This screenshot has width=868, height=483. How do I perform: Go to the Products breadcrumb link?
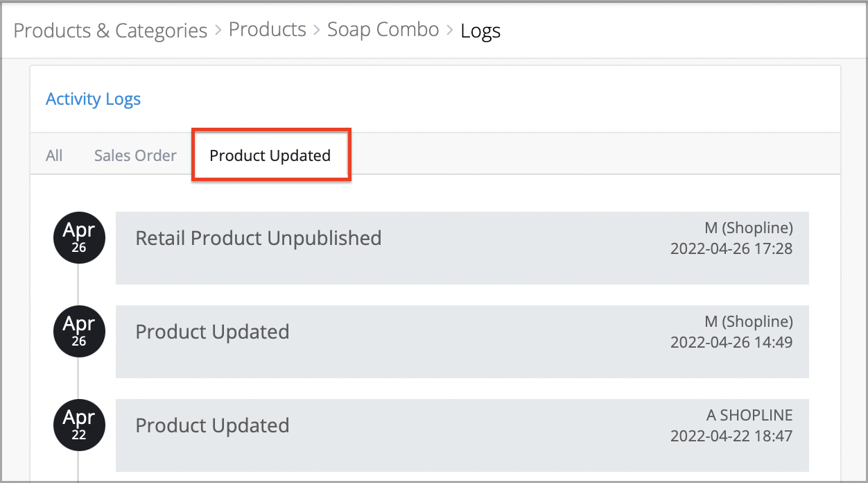tap(268, 30)
